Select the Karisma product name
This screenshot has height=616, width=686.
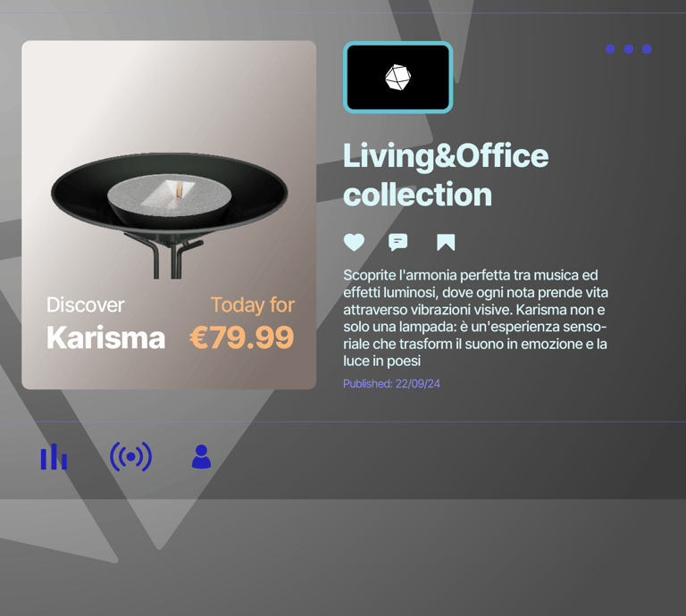tap(106, 337)
